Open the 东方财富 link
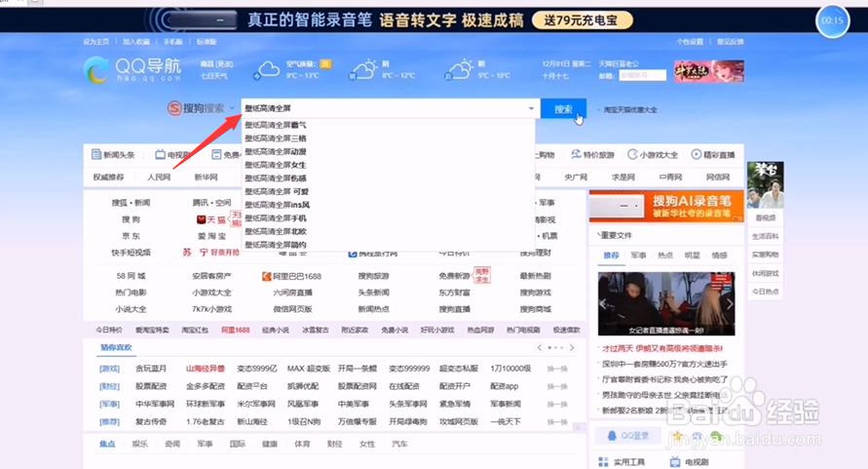This screenshot has height=469, width=868. tap(455, 293)
